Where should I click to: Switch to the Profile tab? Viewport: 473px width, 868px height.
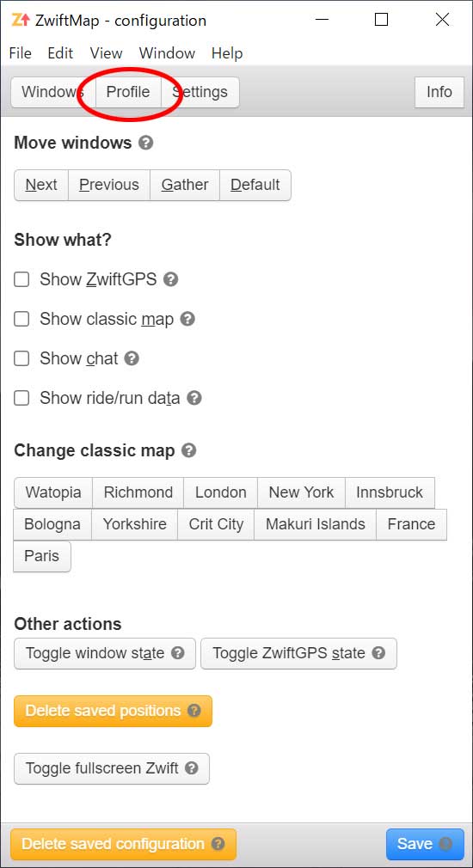point(128,92)
